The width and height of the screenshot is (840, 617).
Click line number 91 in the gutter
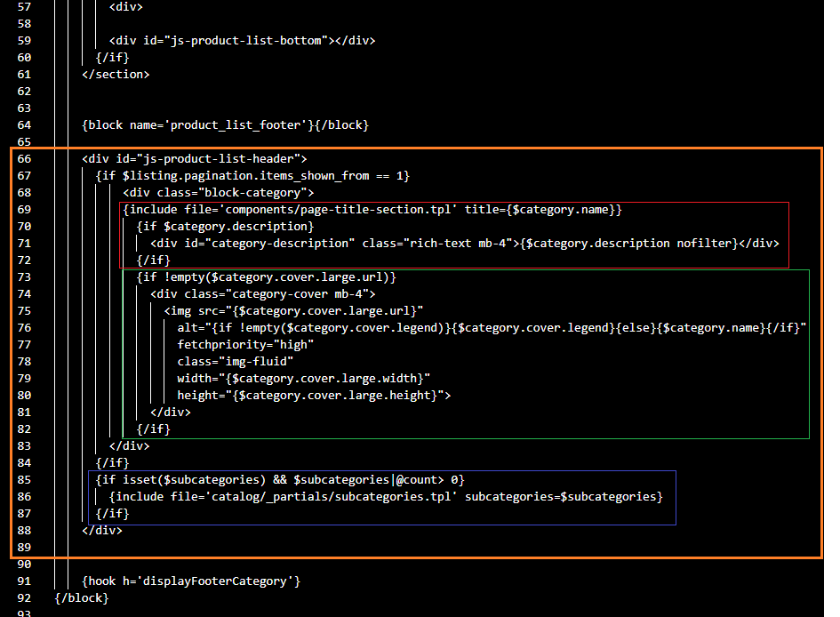click(x=24, y=581)
